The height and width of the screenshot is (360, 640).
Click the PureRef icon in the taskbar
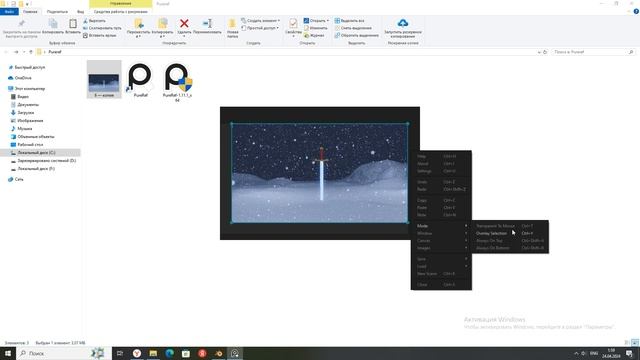[235, 353]
